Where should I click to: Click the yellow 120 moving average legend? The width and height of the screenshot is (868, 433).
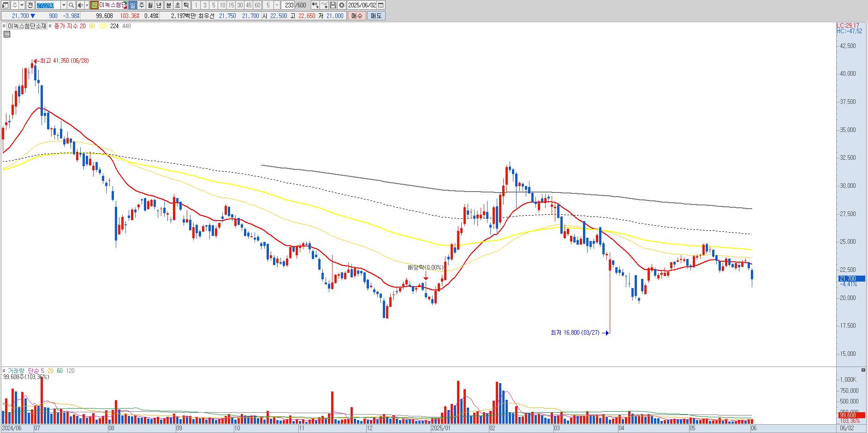tap(102, 26)
